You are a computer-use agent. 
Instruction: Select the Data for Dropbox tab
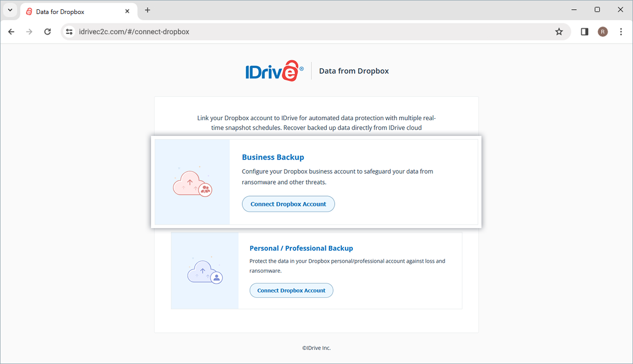pos(78,11)
